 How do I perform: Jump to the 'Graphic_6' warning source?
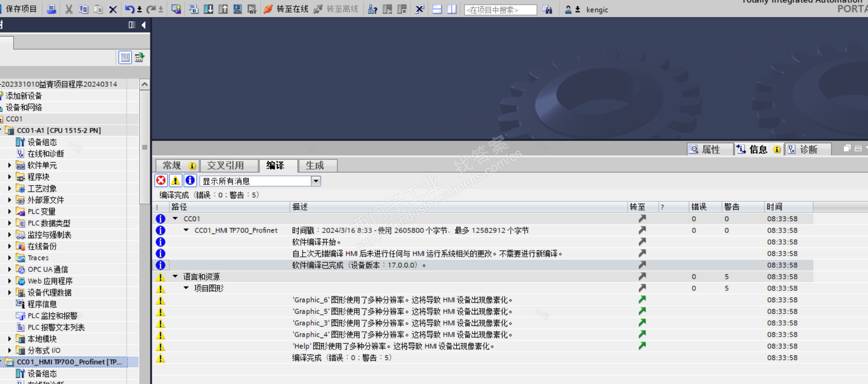[642, 300]
